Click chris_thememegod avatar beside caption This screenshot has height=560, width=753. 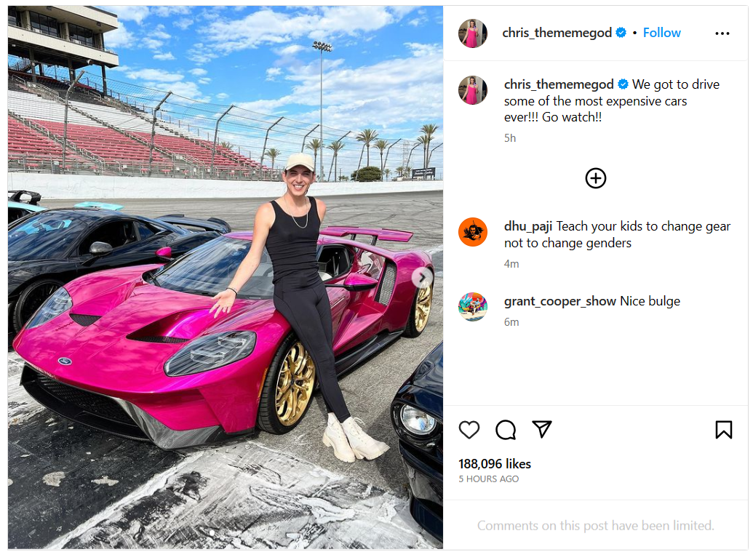tap(473, 89)
